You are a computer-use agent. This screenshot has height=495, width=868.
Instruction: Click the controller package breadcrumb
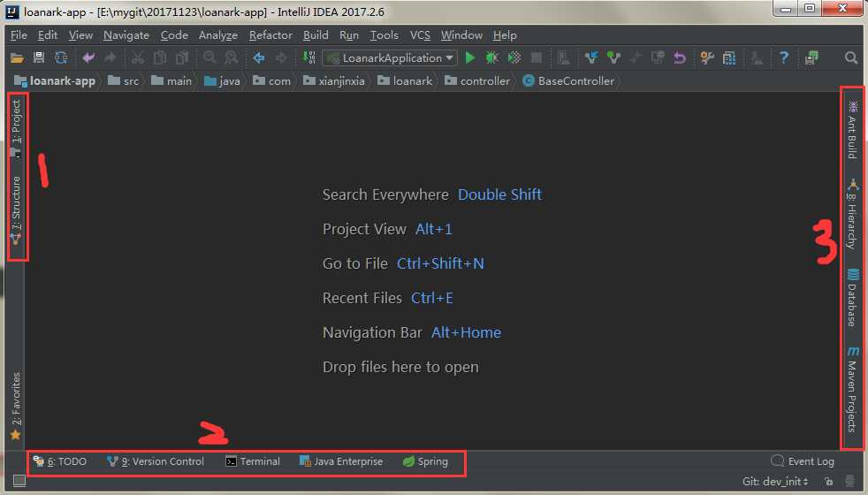click(477, 80)
